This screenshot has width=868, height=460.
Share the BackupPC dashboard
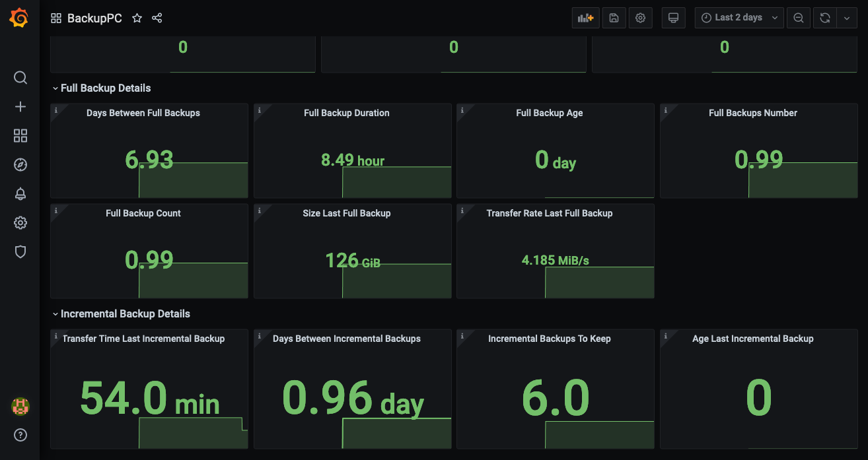tap(157, 18)
